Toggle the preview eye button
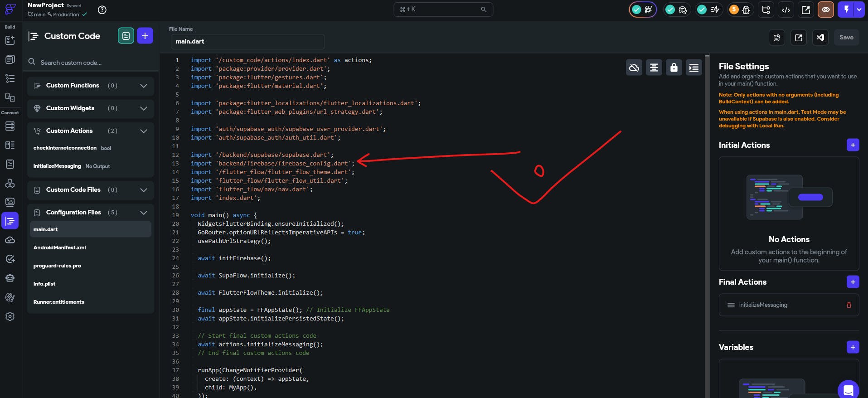868x398 pixels. click(826, 10)
